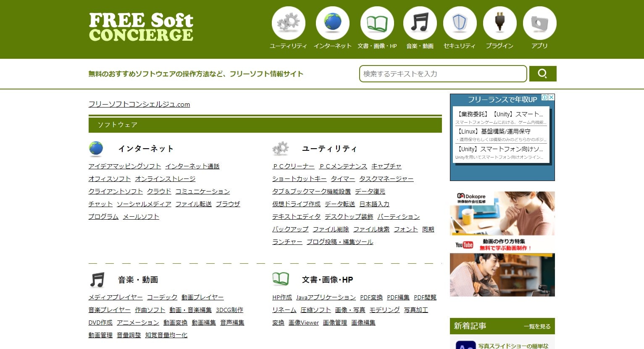
Task: Click the green book icon beside 文書・画像・HP heading
Action: point(281,278)
